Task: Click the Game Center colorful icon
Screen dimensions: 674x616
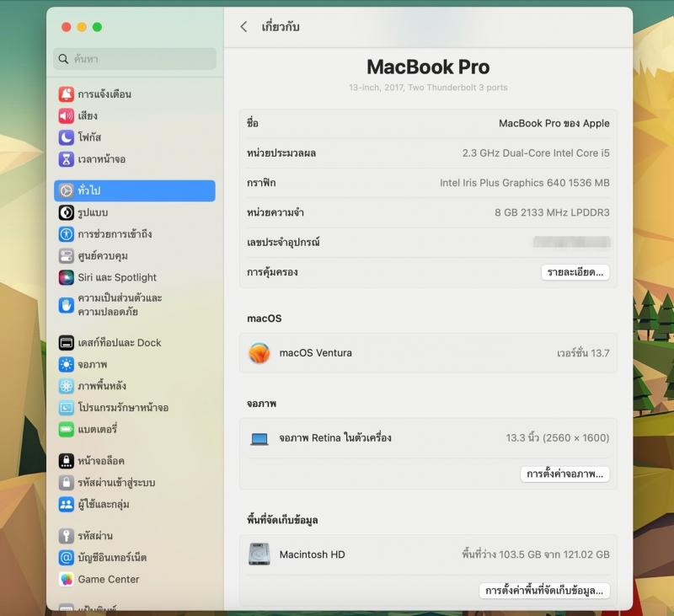Action: pos(67,580)
